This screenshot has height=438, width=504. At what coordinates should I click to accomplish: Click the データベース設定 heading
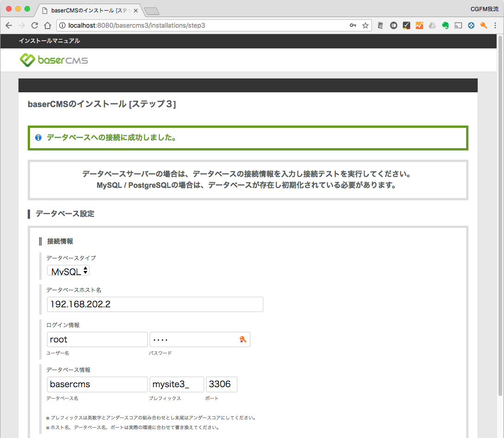65,214
